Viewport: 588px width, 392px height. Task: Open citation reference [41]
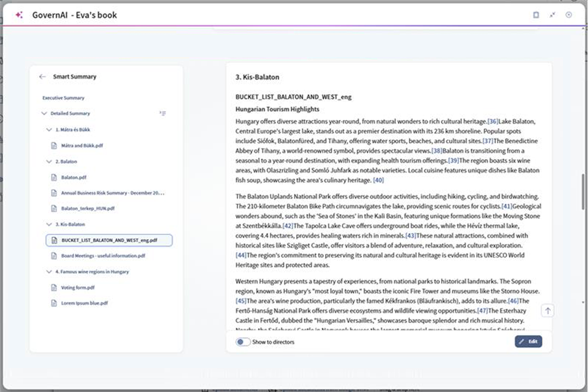pyautogui.click(x=507, y=206)
